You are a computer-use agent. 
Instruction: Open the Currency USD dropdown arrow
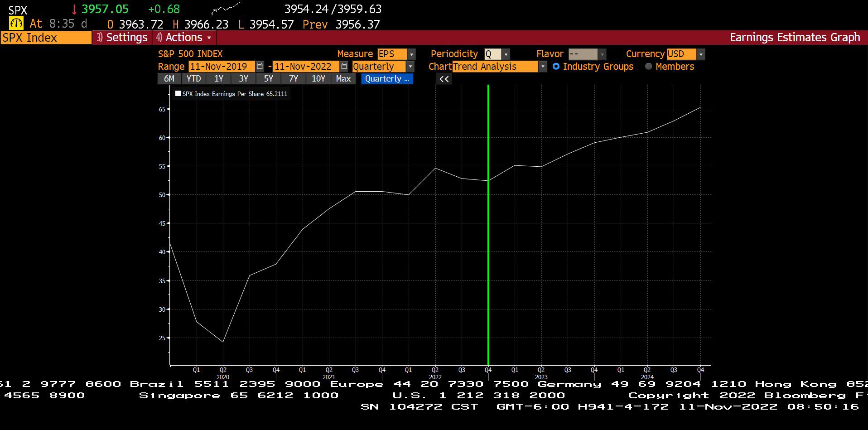pyautogui.click(x=701, y=54)
